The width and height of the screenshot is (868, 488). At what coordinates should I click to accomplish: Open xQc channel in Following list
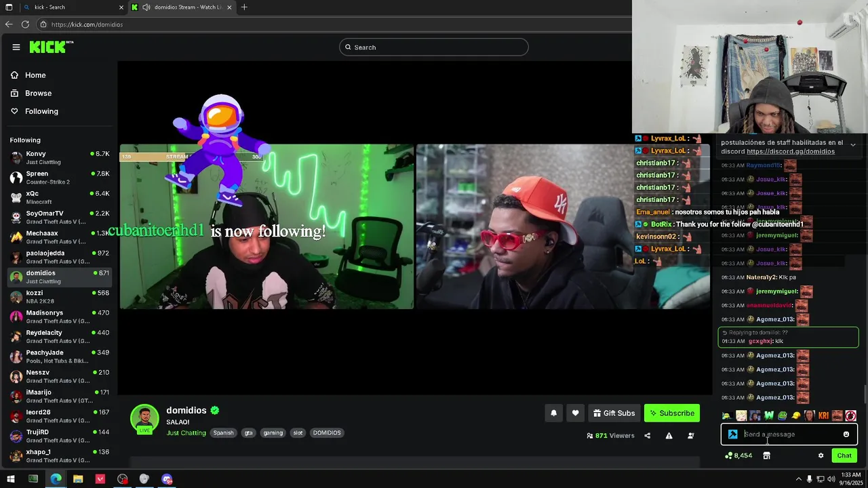(60, 197)
